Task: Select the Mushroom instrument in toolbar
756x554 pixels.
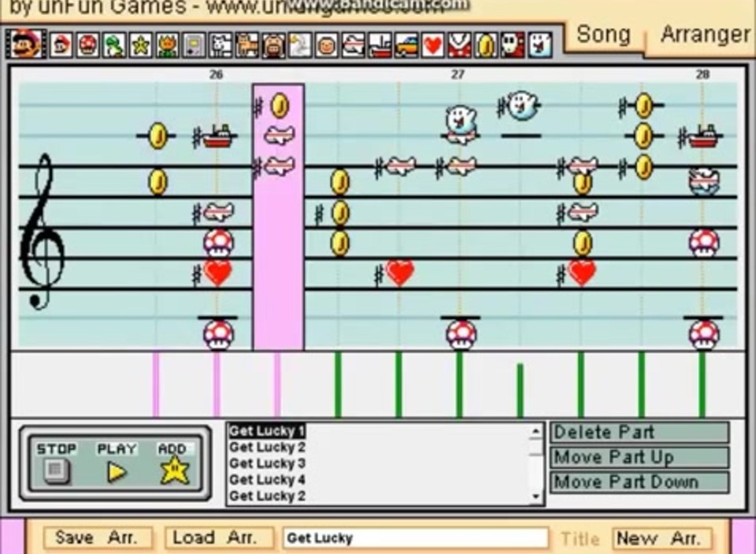Action: click(87, 46)
